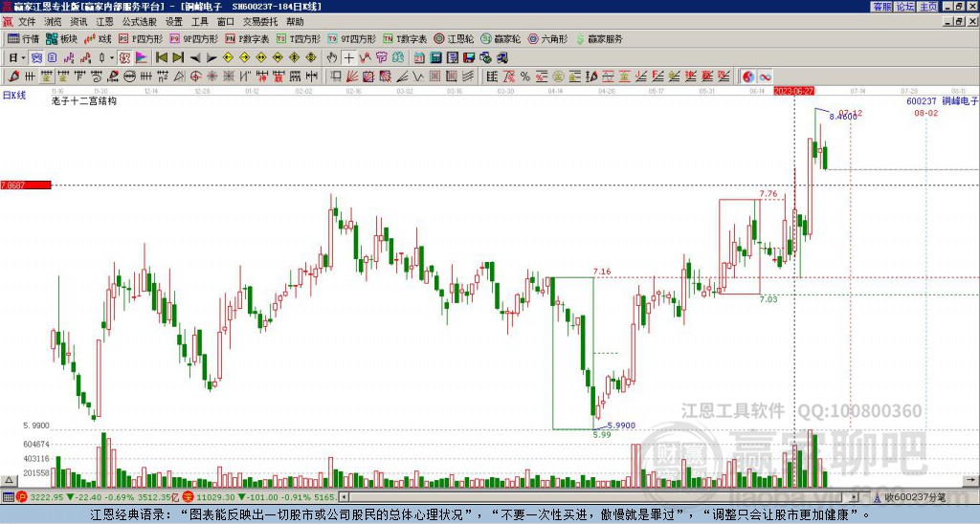980x524 pixels.
Task: Open the 9P四方形 tool
Action: point(193,38)
